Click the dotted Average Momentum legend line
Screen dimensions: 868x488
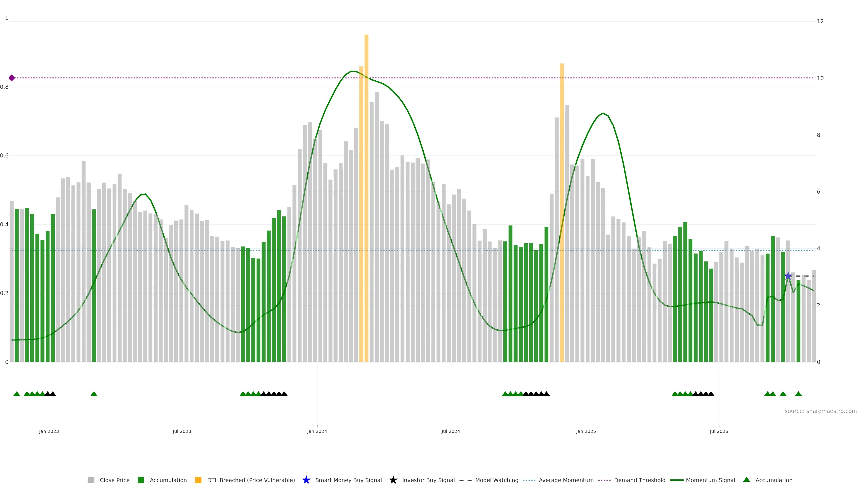point(529,480)
